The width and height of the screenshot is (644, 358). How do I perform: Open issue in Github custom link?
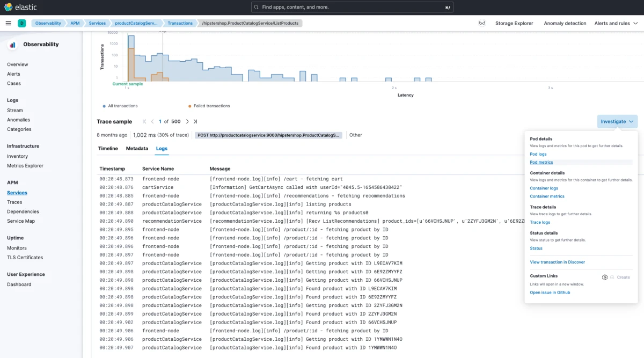click(550, 293)
